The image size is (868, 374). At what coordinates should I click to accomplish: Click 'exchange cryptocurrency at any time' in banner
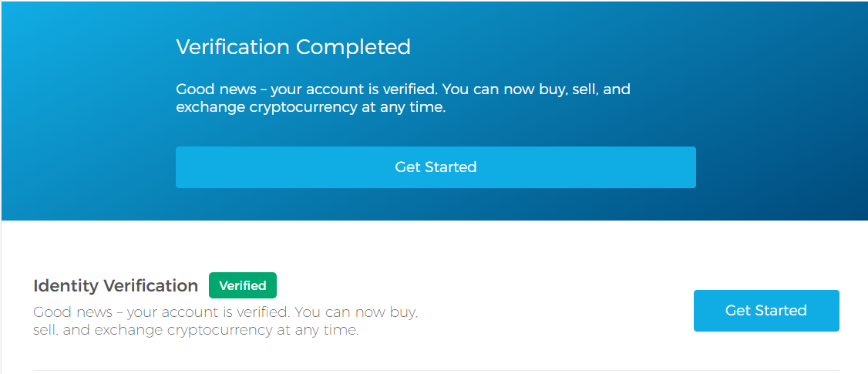pyautogui.click(x=311, y=108)
